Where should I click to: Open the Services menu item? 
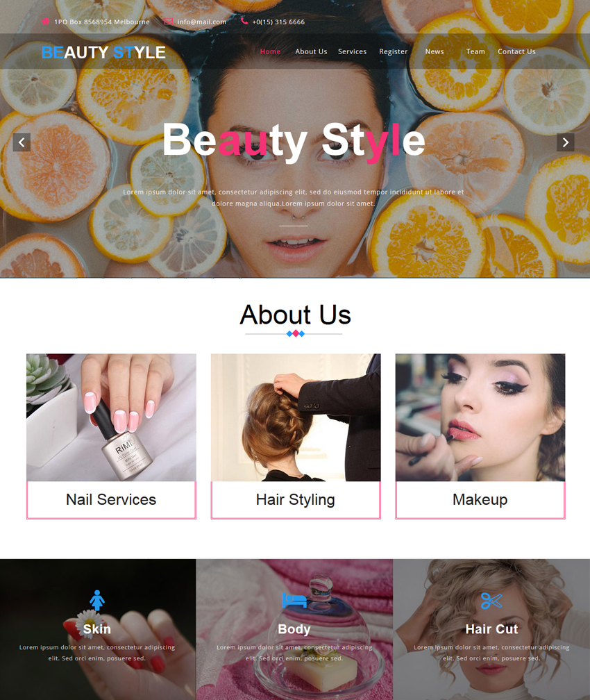pyautogui.click(x=352, y=51)
